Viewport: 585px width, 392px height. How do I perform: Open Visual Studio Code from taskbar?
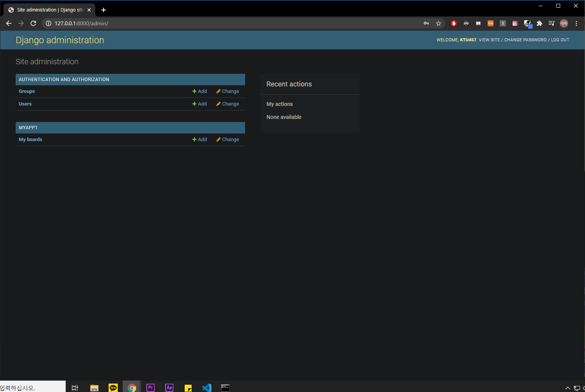tap(207, 388)
